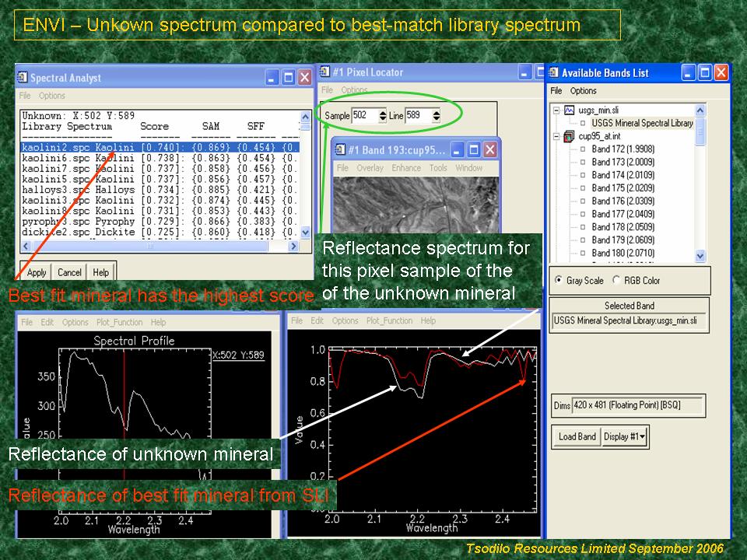This screenshot has height=560, width=747.
Task: Click Help in Spectral Analyst
Action: [100, 272]
